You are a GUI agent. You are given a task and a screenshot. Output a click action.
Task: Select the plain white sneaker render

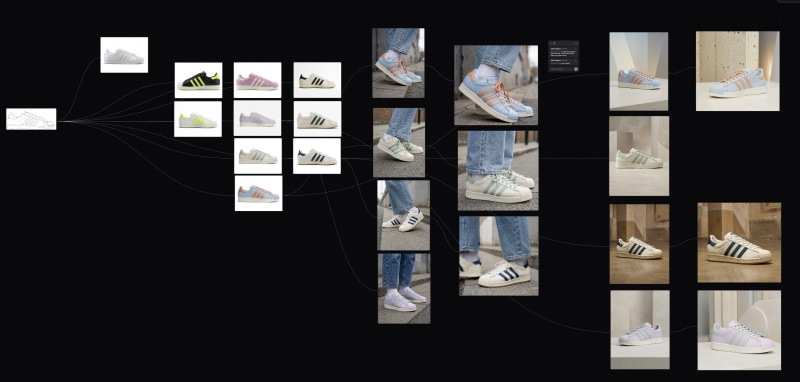tap(124, 55)
